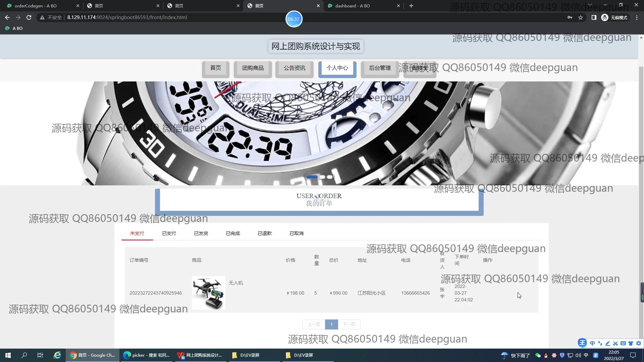Open 团购商品 in the navigation menu
Image resolution: width=644 pixels, height=362 pixels.
click(x=253, y=68)
